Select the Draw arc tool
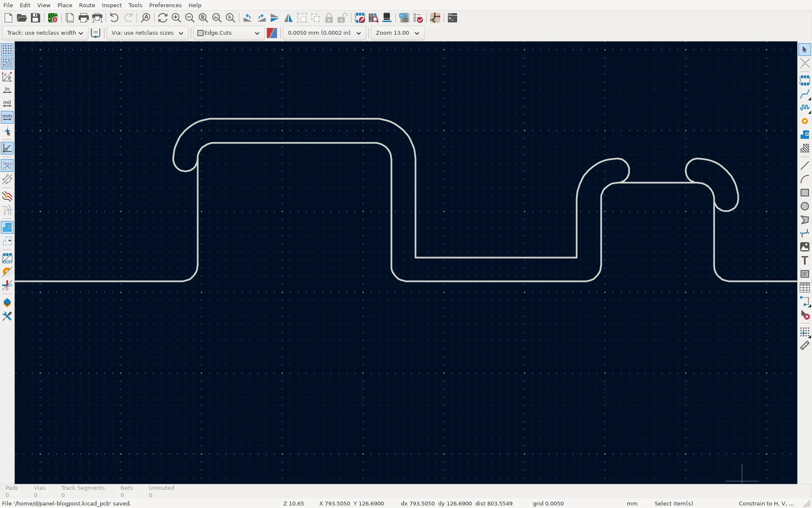The height and width of the screenshot is (508, 812). click(805, 179)
